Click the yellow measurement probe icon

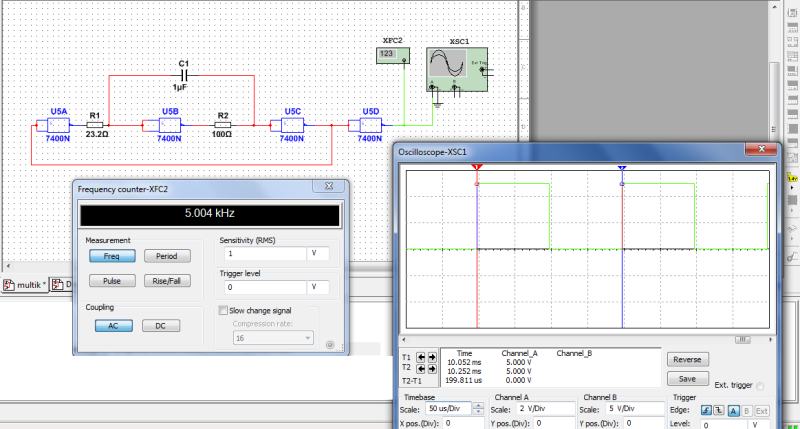792,178
